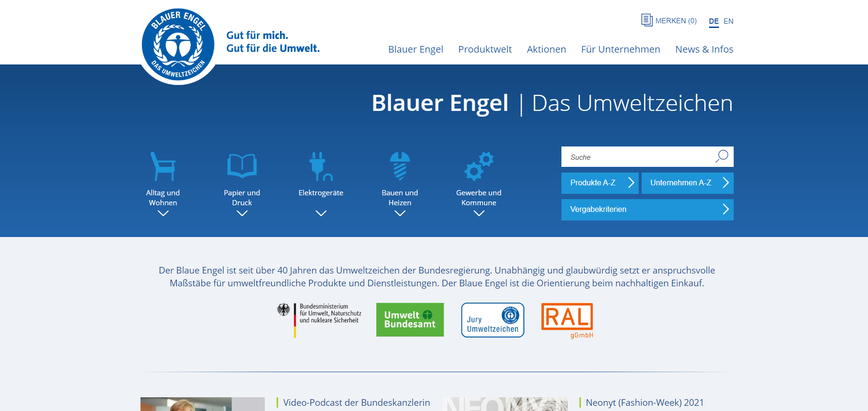Click the Blauer Engel circular logo
This screenshot has width=868, height=411.
pos(178,46)
